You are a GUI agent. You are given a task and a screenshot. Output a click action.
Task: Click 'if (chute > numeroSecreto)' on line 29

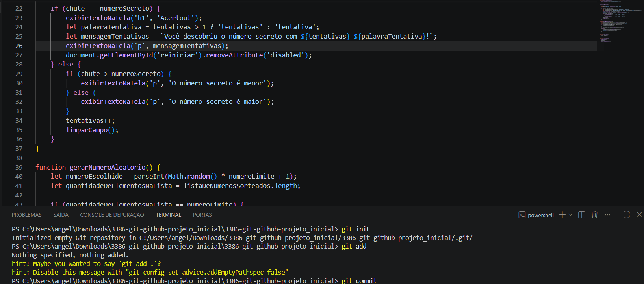tap(115, 74)
